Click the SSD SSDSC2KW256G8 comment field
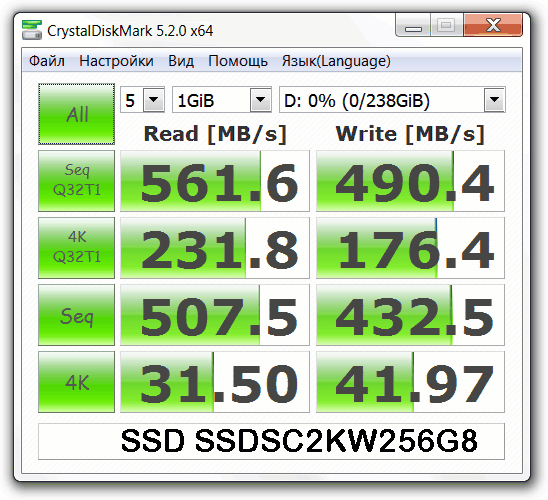Viewport: 548px width, 500px height. coord(271,441)
